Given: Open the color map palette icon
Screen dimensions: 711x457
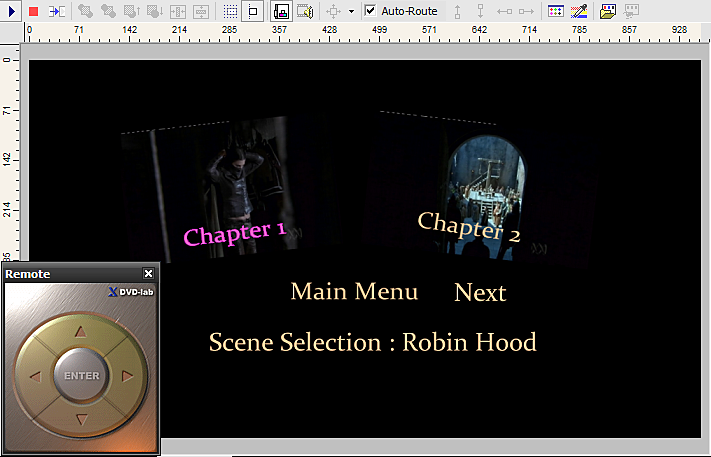Looking at the screenshot, I should pos(555,11).
